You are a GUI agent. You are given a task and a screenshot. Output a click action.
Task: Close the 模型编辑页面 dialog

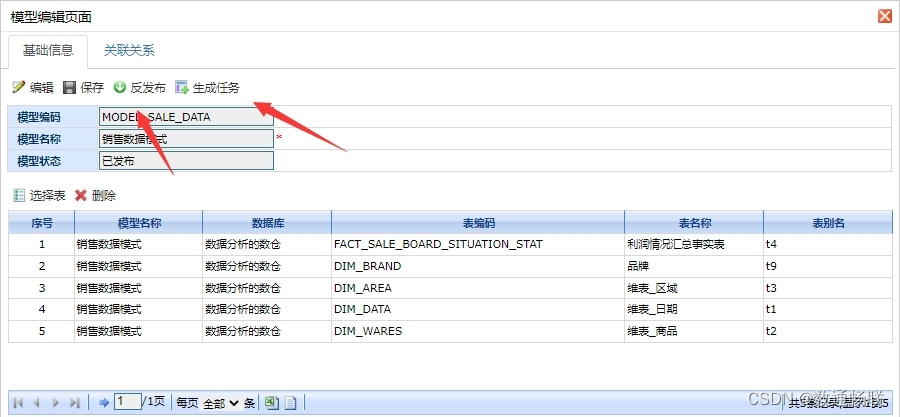pos(885,16)
